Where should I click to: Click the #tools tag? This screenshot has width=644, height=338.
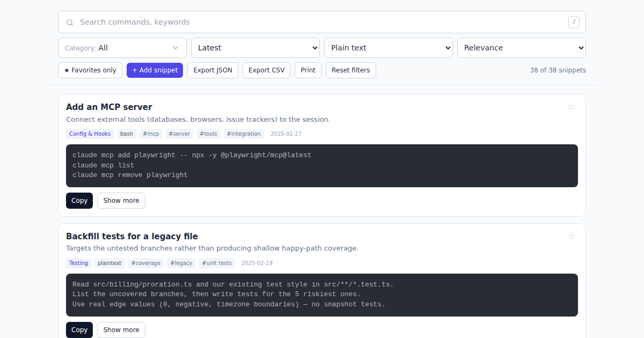(209, 134)
